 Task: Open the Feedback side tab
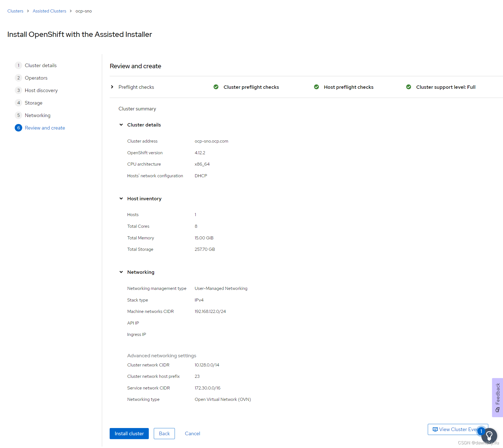click(497, 398)
